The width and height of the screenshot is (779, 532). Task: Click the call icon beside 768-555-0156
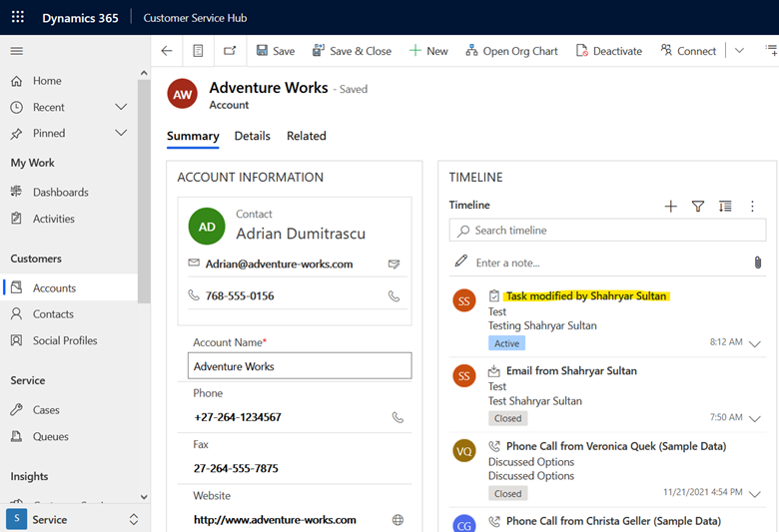click(393, 296)
